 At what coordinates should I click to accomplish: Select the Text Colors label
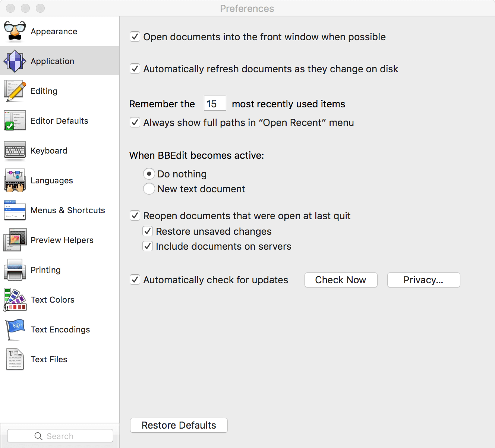(53, 300)
